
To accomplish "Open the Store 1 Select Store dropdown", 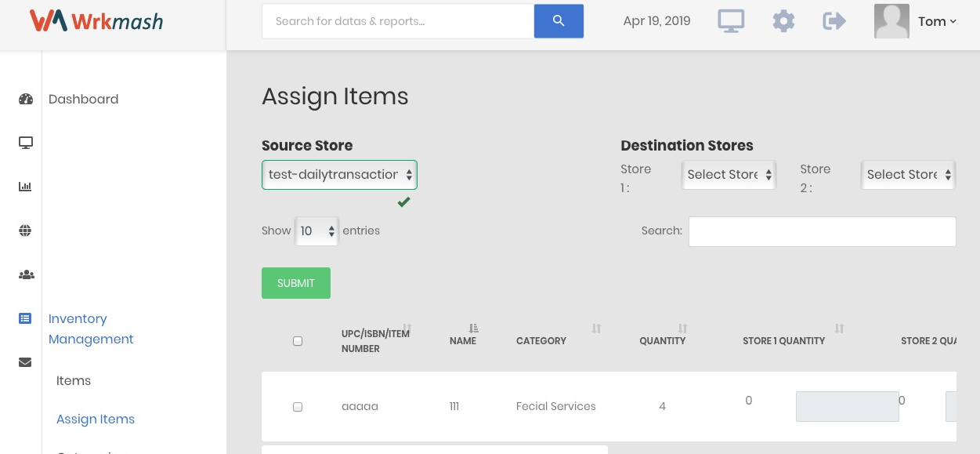I will (729, 175).
